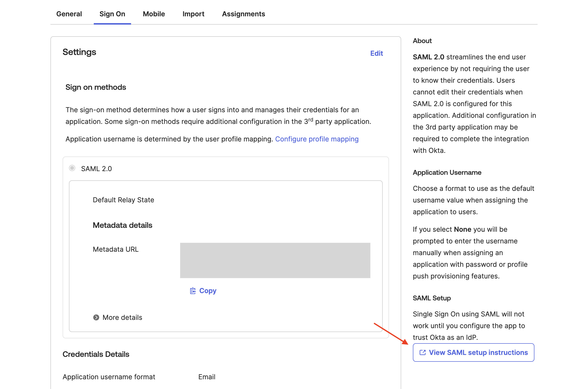
Task: Open the Assignments tab
Action: tap(243, 14)
